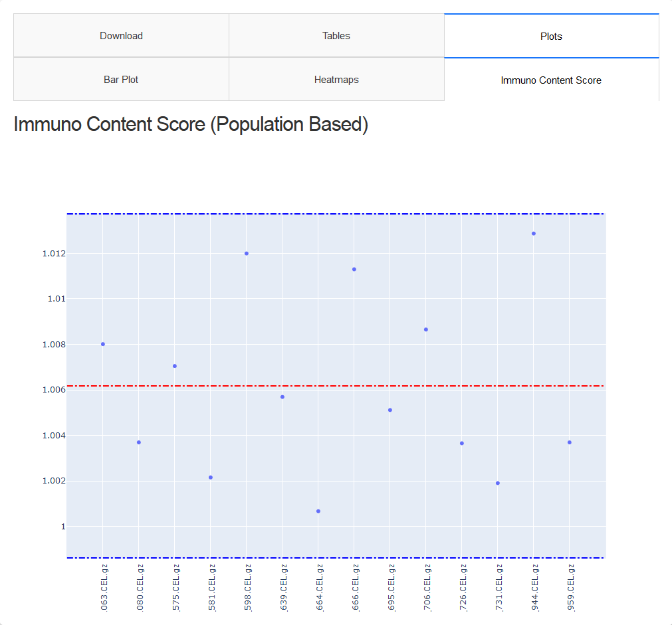The width and height of the screenshot is (672, 625).
Task: Click the x-axis label 959.CEL.gz
Action: coord(570,588)
